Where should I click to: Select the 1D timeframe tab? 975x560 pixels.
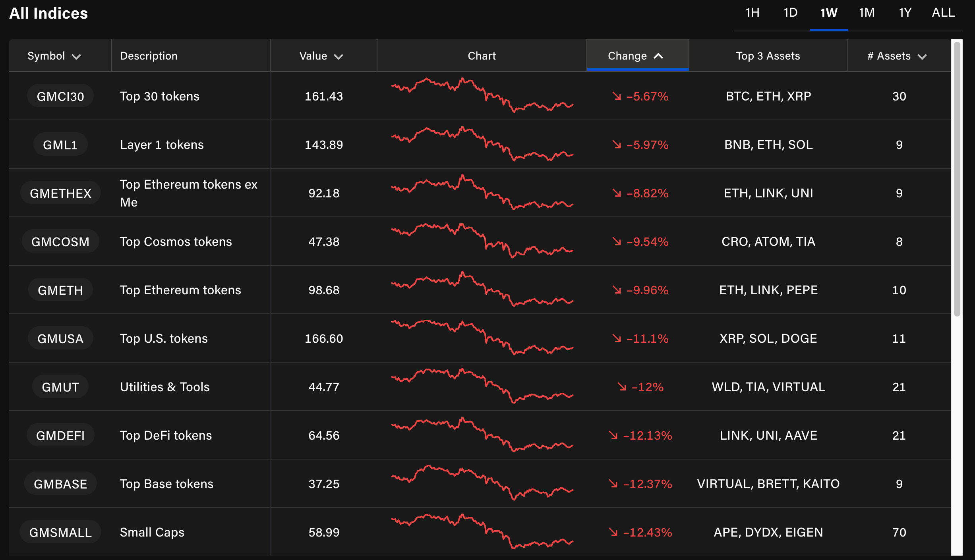(x=790, y=13)
